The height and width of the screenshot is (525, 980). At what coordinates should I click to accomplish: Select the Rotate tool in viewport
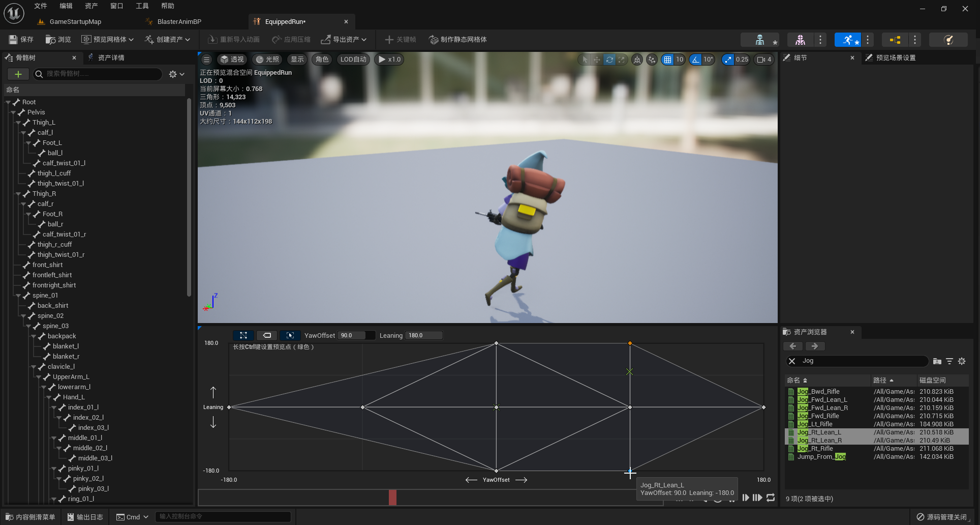pyautogui.click(x=609, y=60)
